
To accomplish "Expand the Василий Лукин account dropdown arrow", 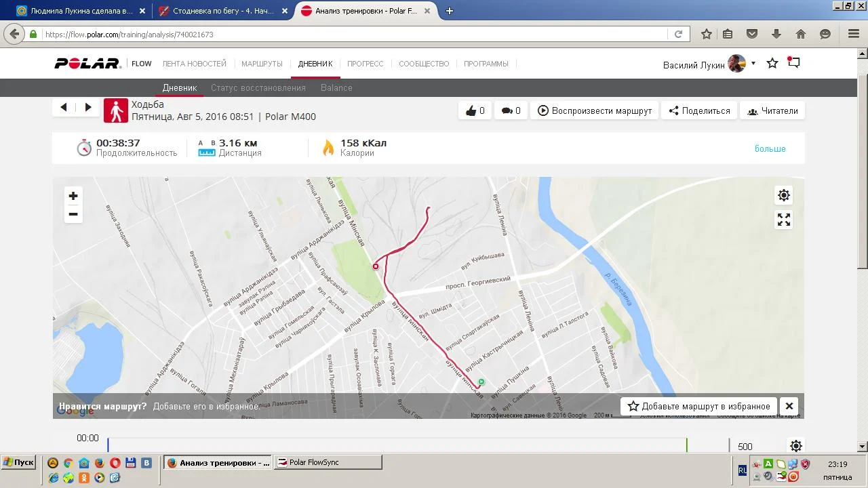I will point(753,64).
